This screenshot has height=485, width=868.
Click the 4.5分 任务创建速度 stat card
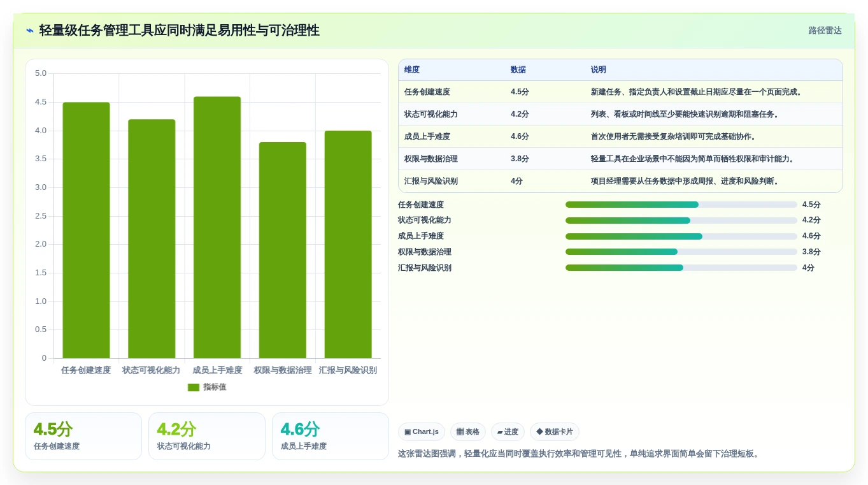tap(83, 436)
